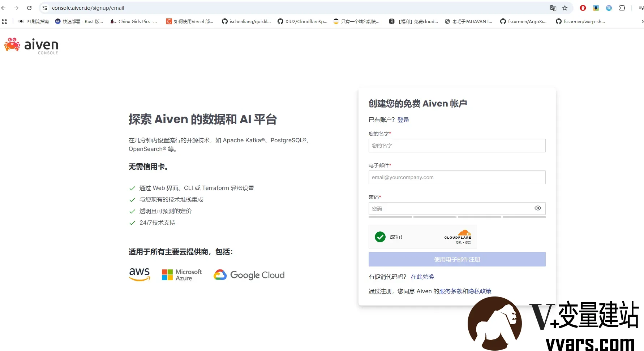Open the 只有一个域名能使 bookmark
Screen dimensions: 644x351
point(356,21)
